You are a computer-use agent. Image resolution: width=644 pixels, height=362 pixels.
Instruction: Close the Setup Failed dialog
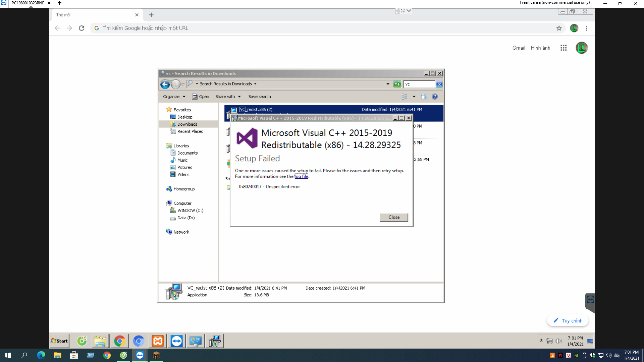point(394,217)
